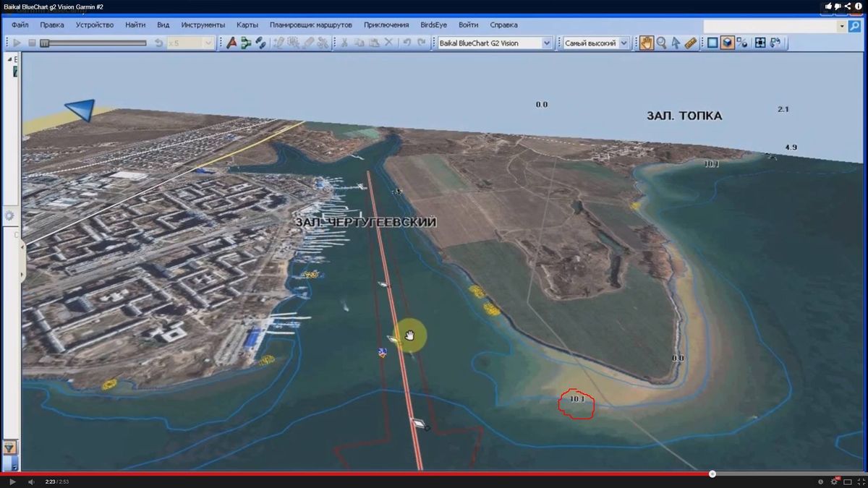Click the Delete X icon
The image size is (868, 488).
tap(388, 43)
